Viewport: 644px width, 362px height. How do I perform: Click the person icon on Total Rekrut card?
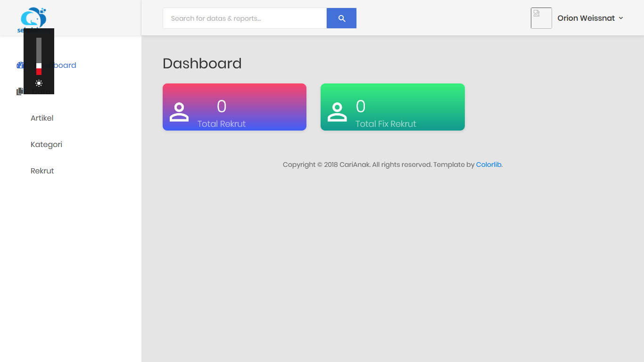[179, 112]
